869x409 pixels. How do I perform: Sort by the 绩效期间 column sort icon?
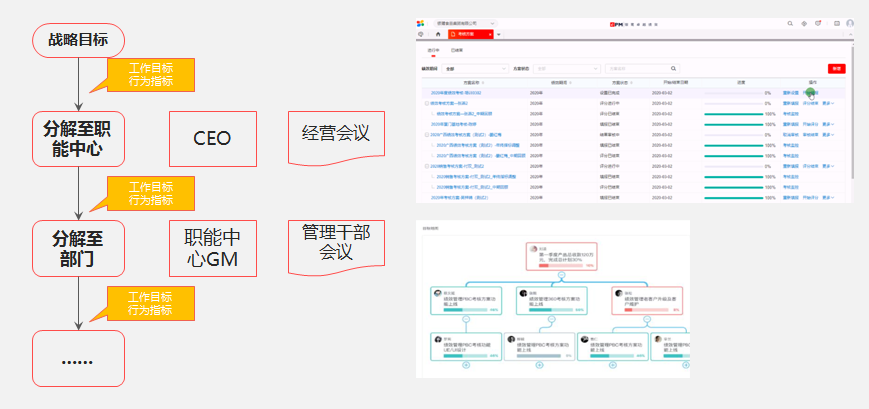(x=570, y=83)
